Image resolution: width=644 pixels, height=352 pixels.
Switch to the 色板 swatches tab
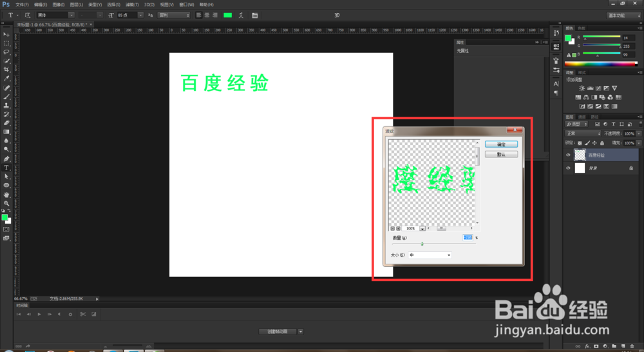pyautogui.click(x=582, y=28)
